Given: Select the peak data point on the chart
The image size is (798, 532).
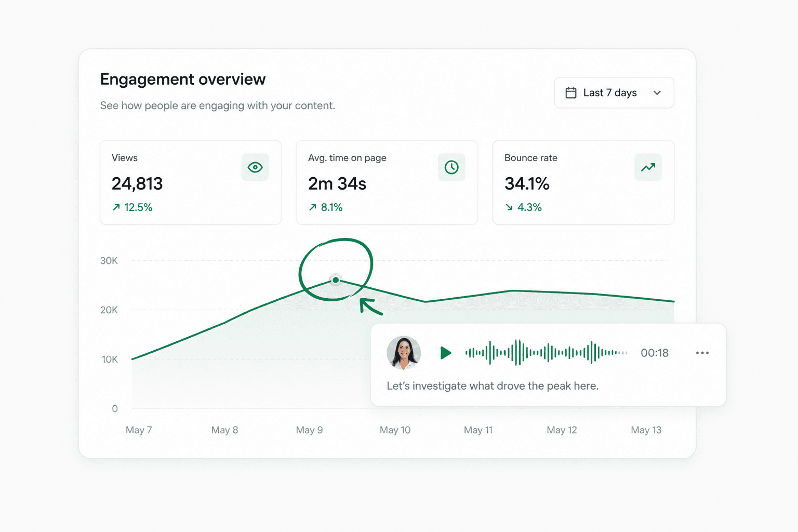Looking at the screenshot, I should click(x=336, y=280).
